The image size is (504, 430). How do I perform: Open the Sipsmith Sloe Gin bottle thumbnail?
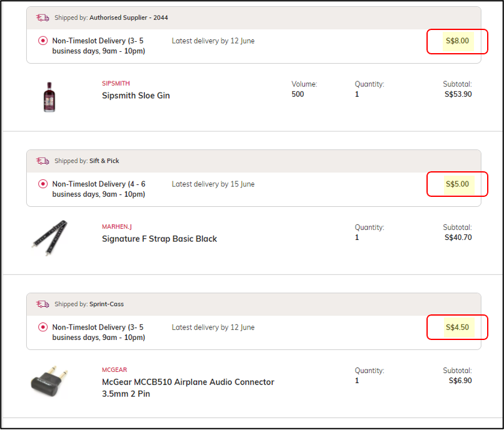[x=49, y=96]
